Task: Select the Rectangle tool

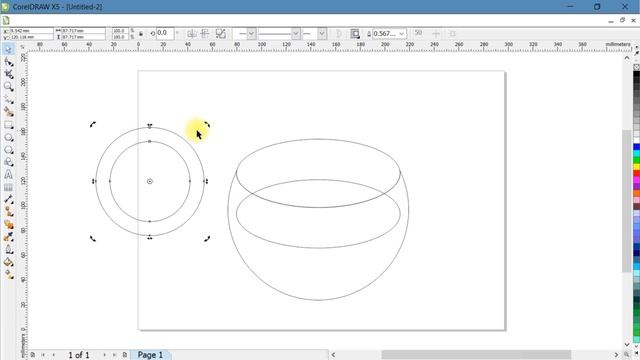Action: 8,125
